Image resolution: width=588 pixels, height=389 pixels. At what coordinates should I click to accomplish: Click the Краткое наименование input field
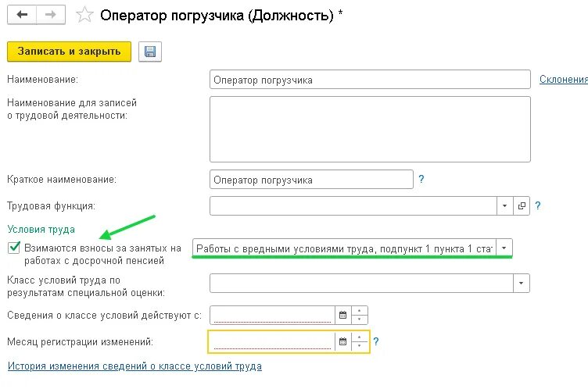click(x=311, y=180)
